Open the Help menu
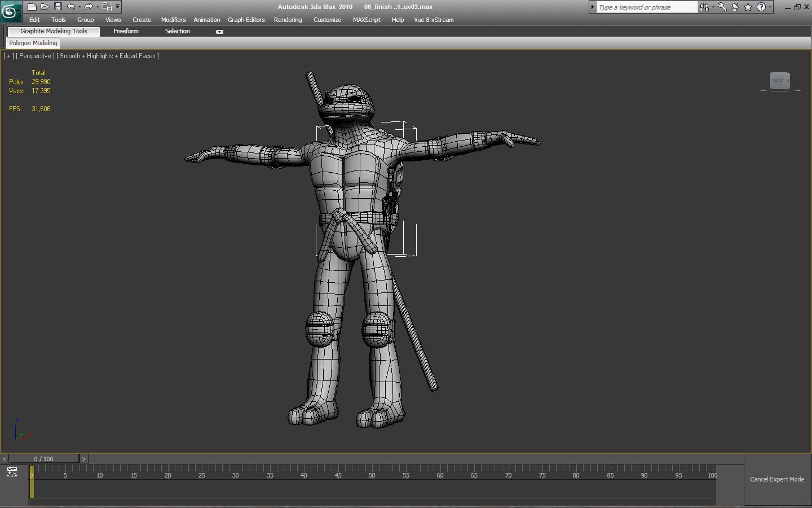 (398, 20)
